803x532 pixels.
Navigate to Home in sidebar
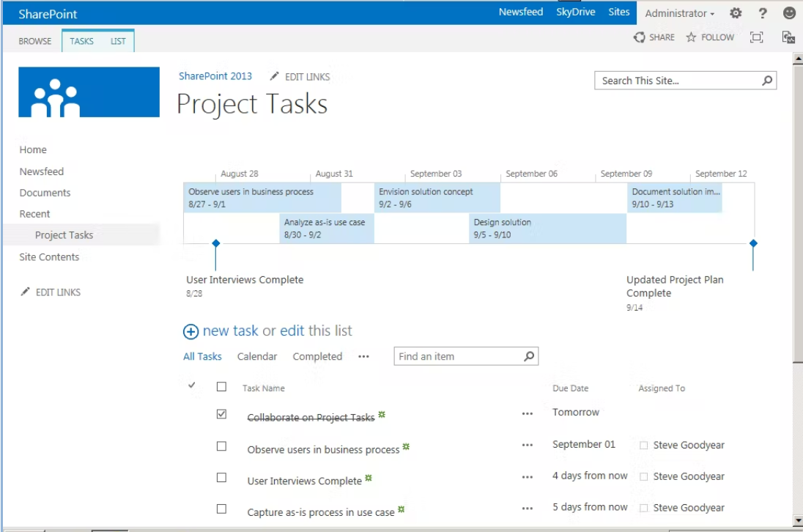(33, 149)
